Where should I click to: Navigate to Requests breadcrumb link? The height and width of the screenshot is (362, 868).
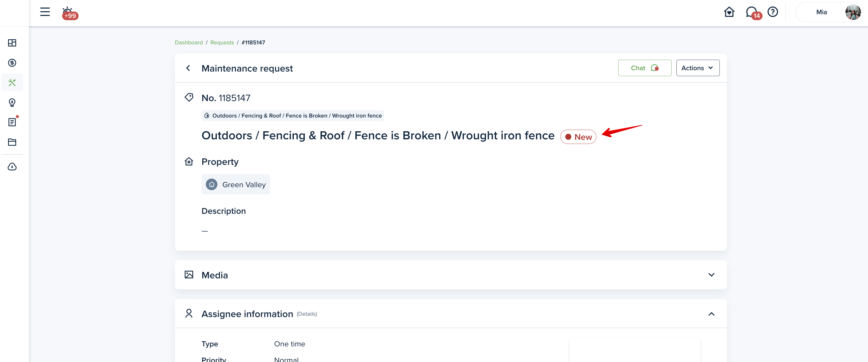222,42
